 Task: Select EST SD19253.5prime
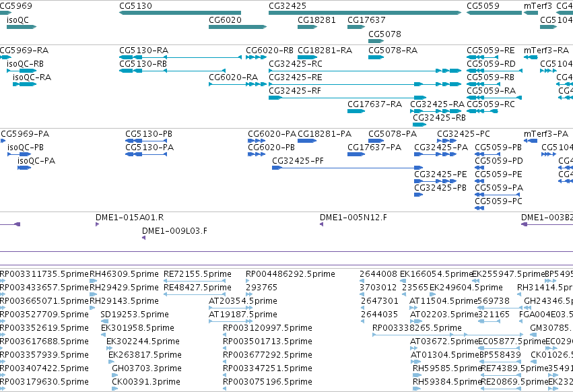pyautogui.click(x=135, y=315)
